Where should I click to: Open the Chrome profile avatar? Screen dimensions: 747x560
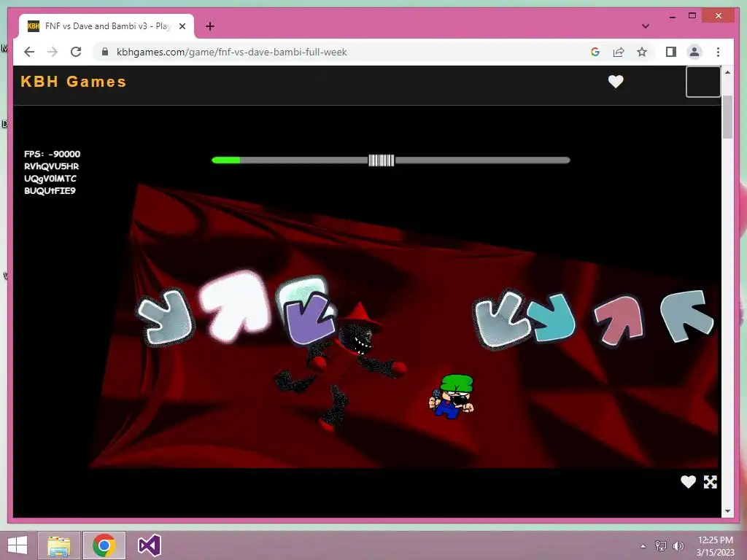coord(694,52)
